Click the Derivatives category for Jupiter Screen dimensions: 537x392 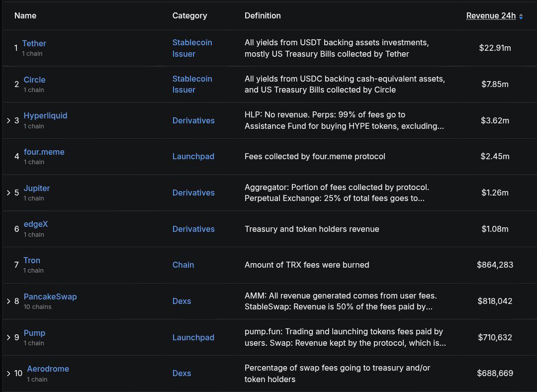click(193, 193)
